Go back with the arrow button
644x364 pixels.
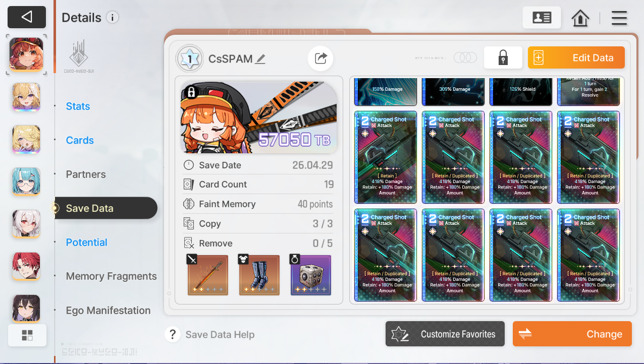(27, 17)
